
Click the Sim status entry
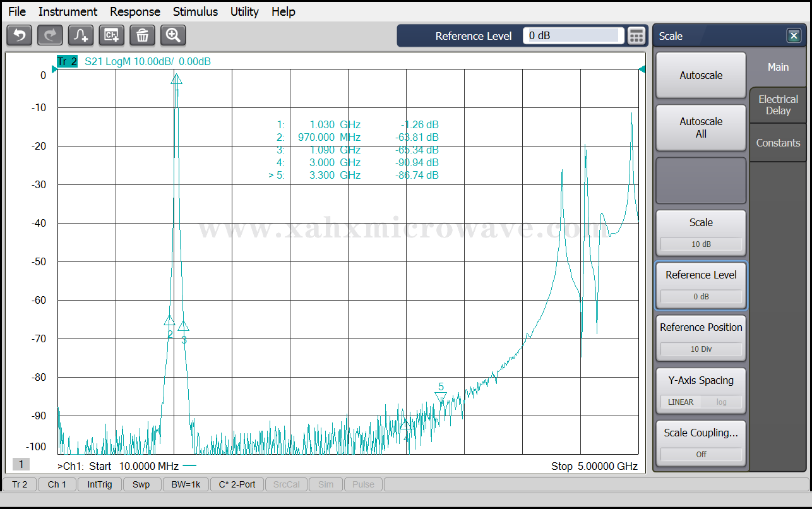tap(326, 484)
